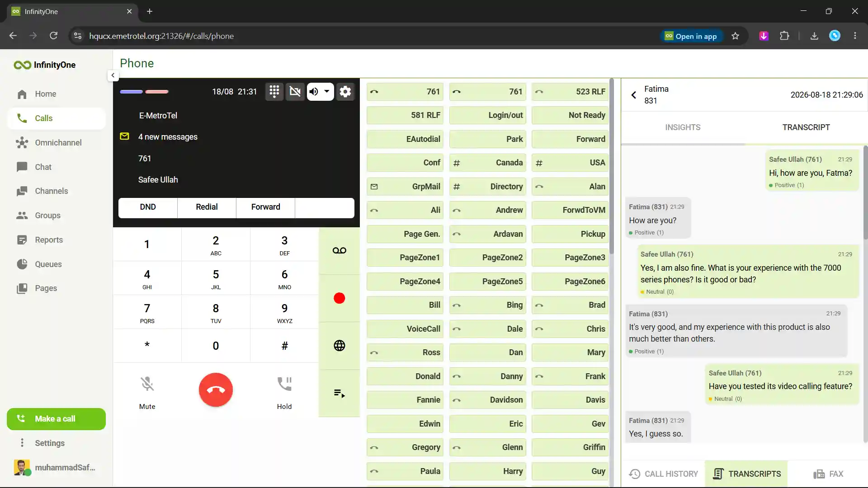Click the PageZone3 key

570,258
